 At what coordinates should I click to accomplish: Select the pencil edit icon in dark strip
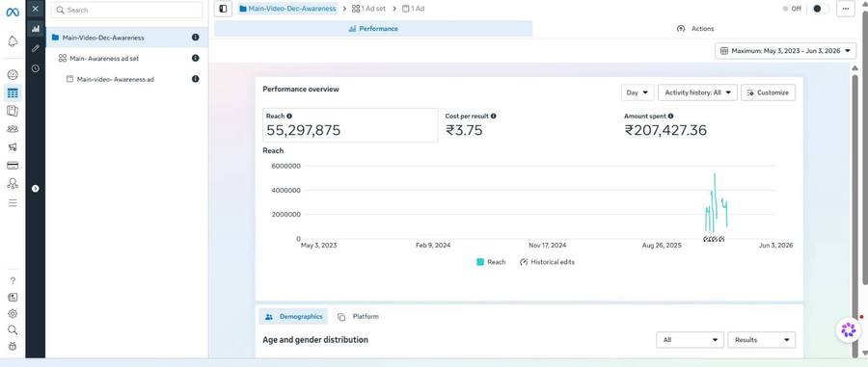point(36,48)
